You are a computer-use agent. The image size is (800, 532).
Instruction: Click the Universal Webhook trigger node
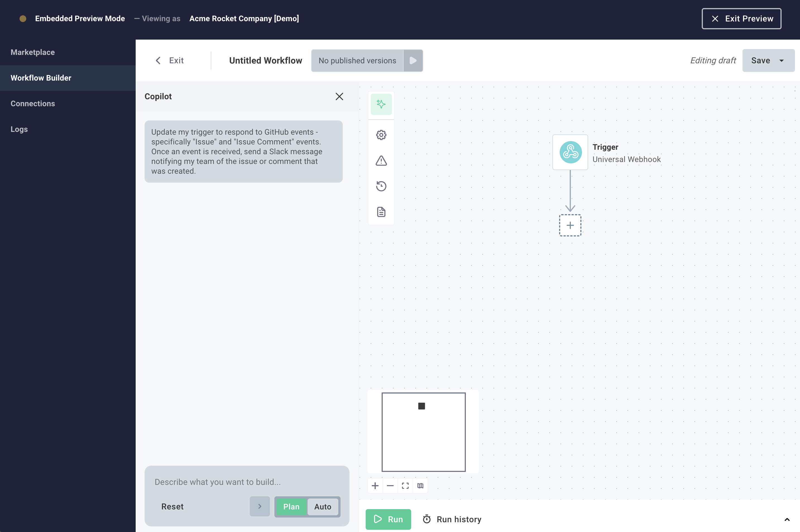(x=570, y=152)
